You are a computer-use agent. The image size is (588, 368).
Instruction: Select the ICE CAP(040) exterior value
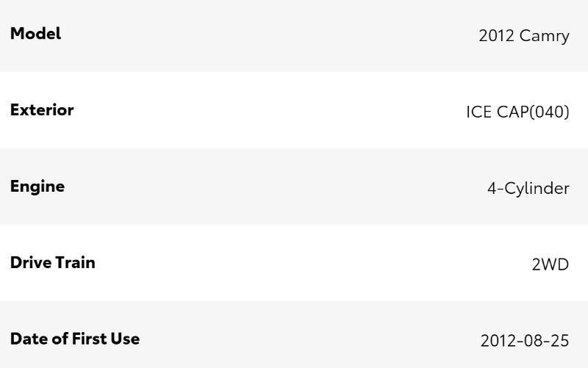coord(517,112)
